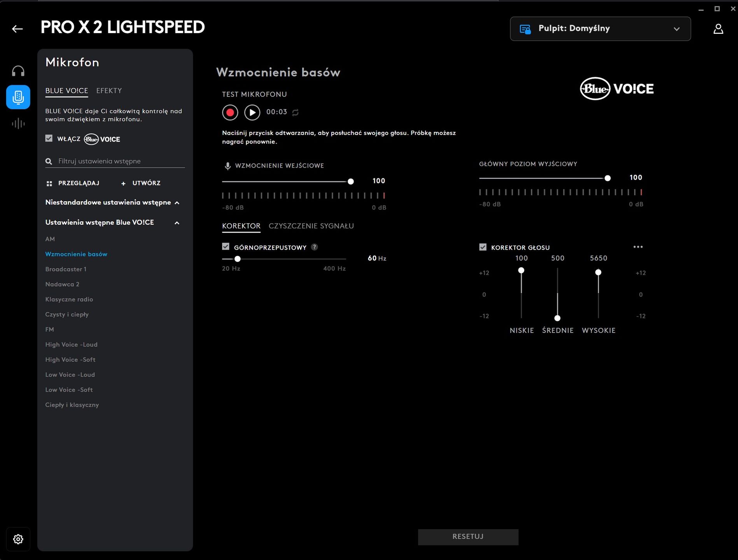Open settings via the gear icon
This screenshot has height=560, width=738.
(18, 539)
